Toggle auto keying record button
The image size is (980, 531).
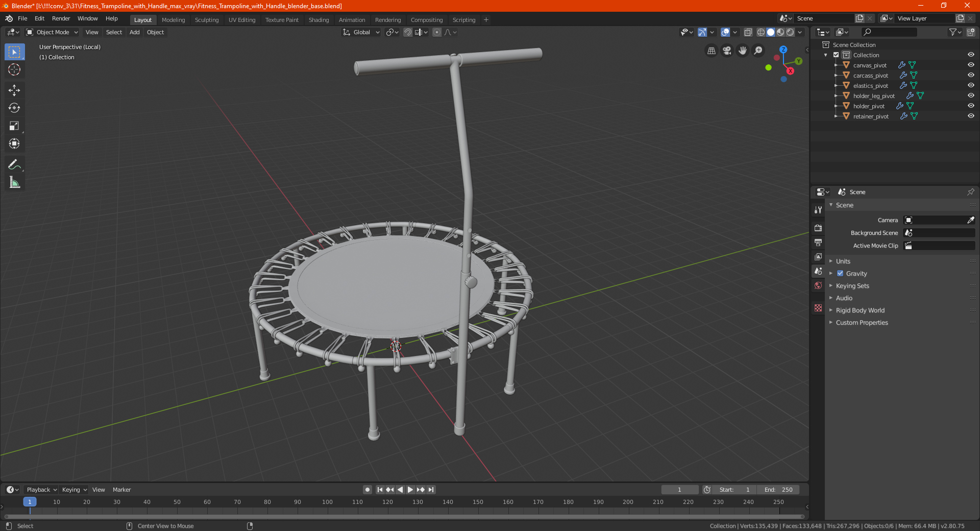point(367,490)
